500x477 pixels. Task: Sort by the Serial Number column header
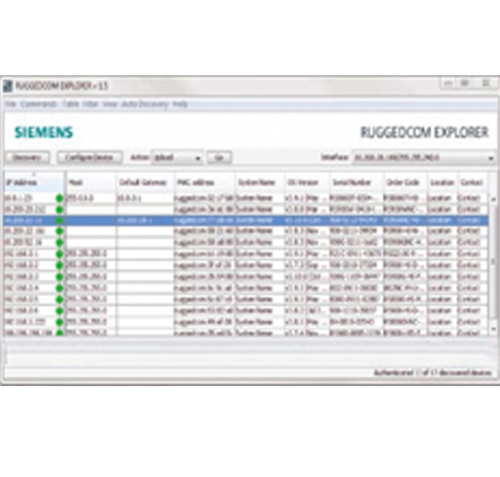click(x=357, y=182)
